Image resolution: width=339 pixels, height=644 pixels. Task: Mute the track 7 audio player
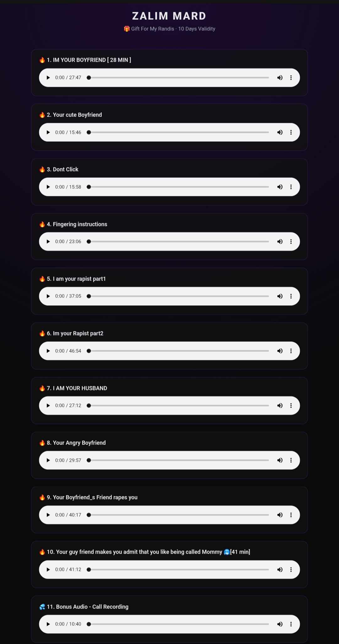(280, 406)
